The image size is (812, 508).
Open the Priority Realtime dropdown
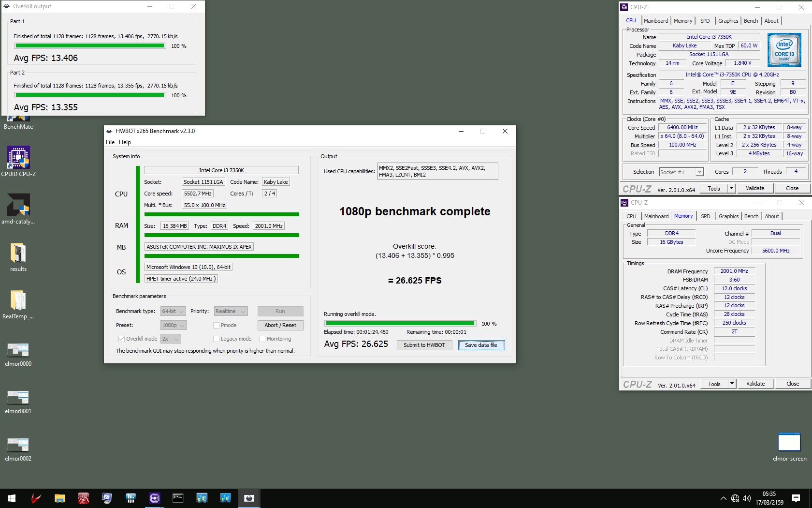[x=231, y=311]
